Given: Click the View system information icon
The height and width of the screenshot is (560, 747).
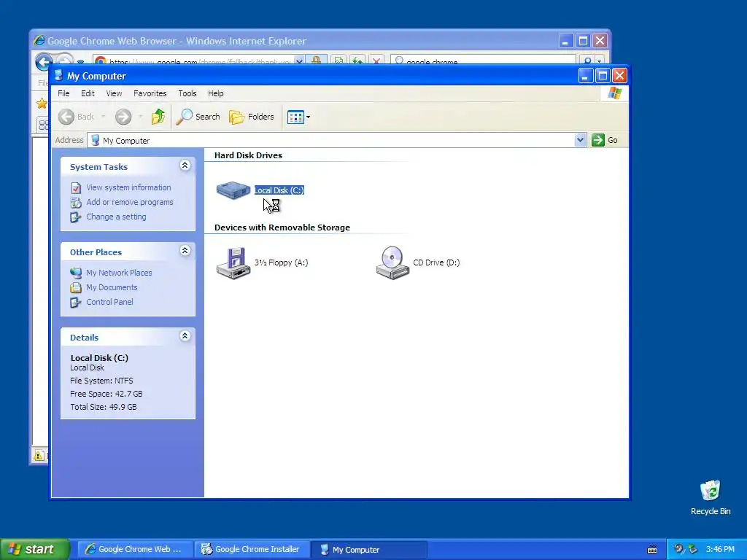Looking at the screenshot, I should point(76,187).
